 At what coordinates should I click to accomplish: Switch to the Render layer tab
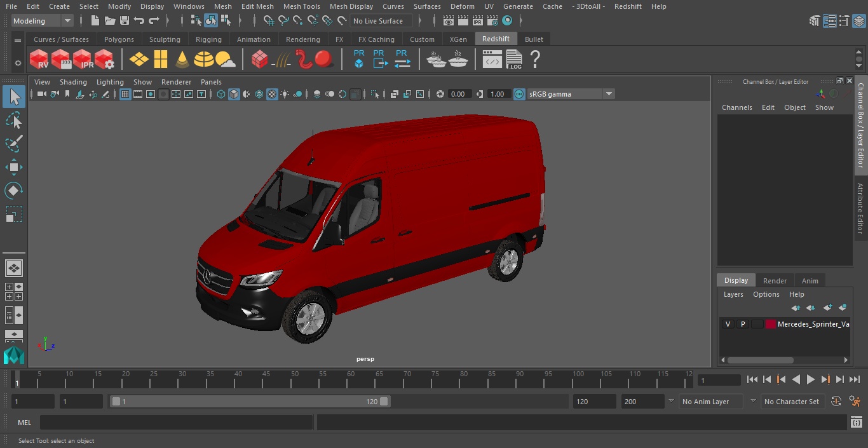coord(775,281)
